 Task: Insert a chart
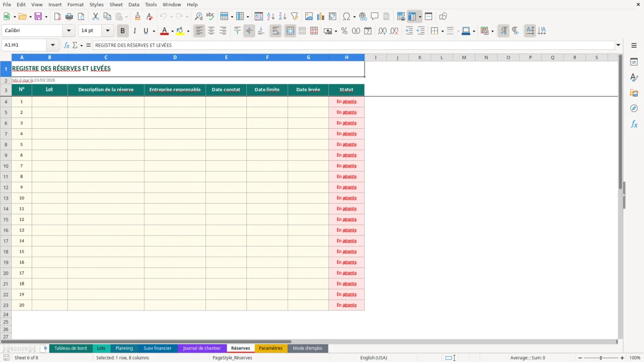321,17
